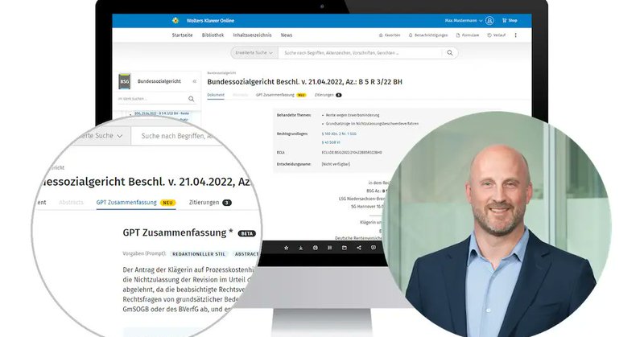Open the user profile avatar icon
Image resolution: width=644 pixels, height=337 pixels.
(489, 21)
